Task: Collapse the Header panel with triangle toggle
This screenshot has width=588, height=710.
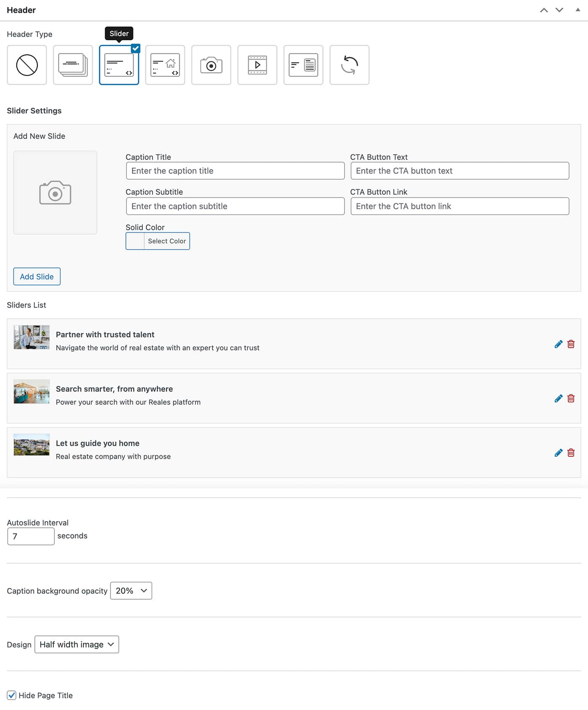Action: [x=578, y=10]
